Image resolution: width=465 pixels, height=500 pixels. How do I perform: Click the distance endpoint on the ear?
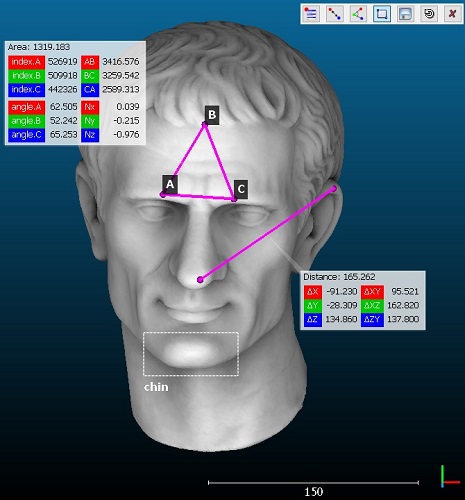(x=333, y=189)
